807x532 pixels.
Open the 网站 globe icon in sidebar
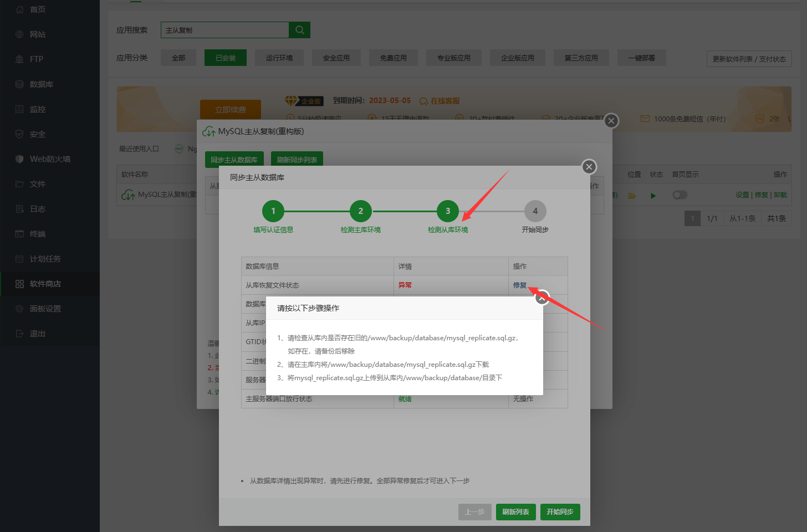[x=19, y=34]
